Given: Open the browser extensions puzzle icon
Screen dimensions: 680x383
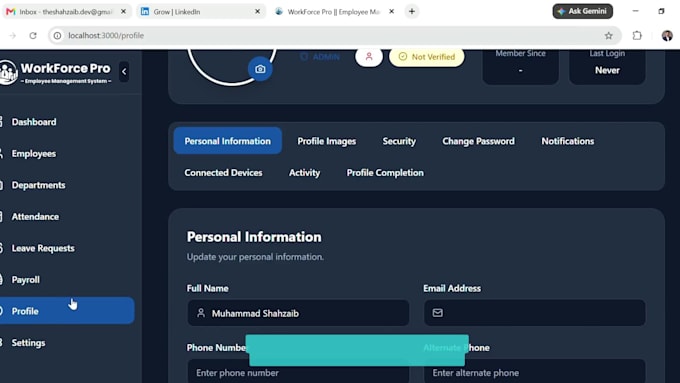Looking at the screenshot, I should click(x=637, y=36).
